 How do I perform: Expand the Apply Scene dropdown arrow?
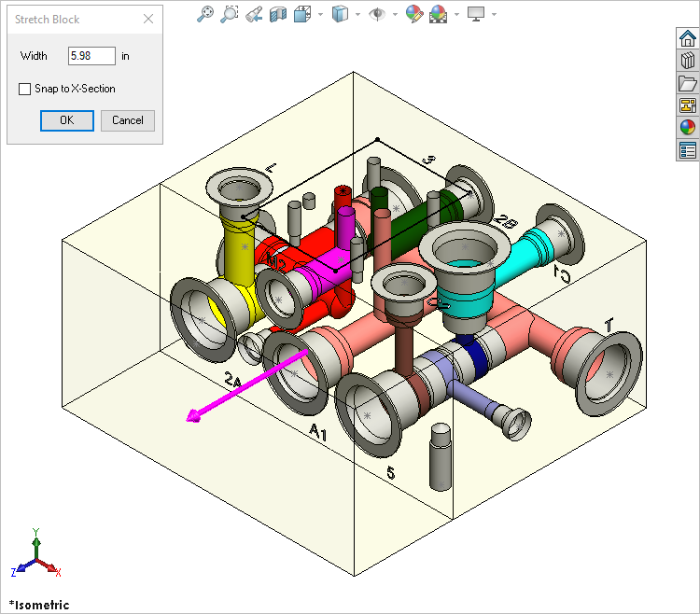click(455, 14)
